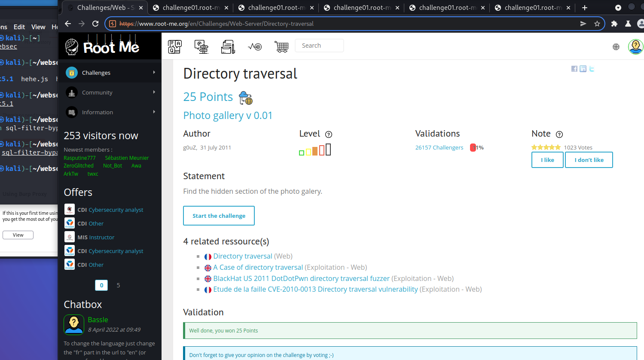
Task: Click the five-star rating display
Action: (x=546, y=147)
